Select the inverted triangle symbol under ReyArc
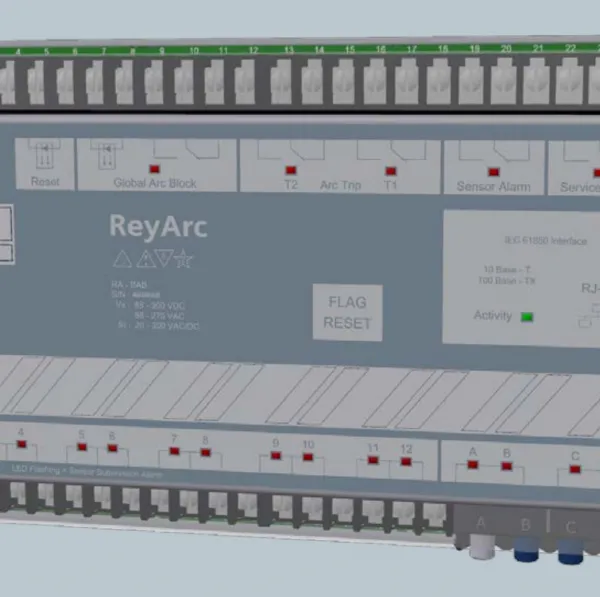 point(164,258)
